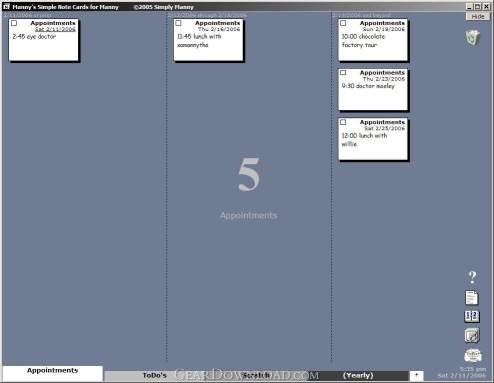The image size is (494, 383).
Task: Click the Hide button
Action: tap(478, 16)
